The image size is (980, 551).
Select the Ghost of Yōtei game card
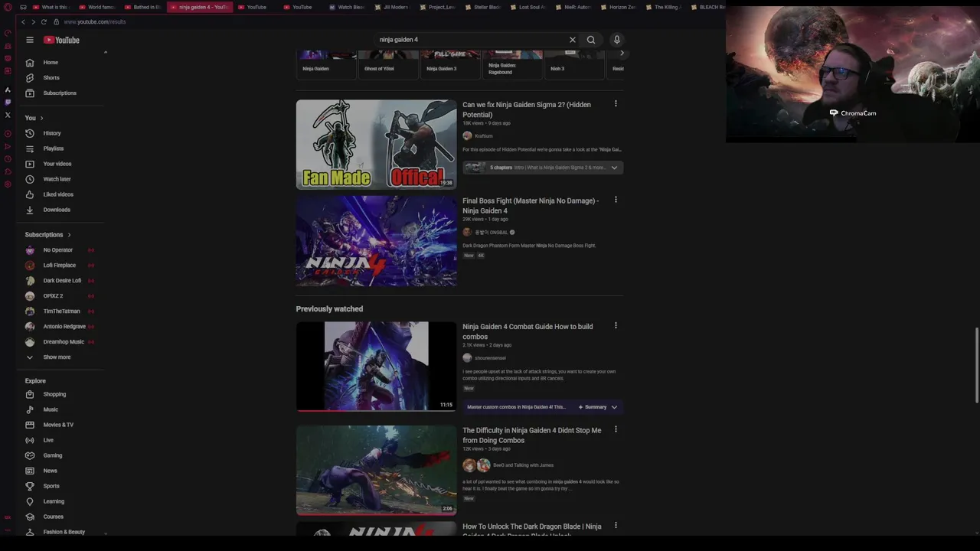(x=389, y=64)
